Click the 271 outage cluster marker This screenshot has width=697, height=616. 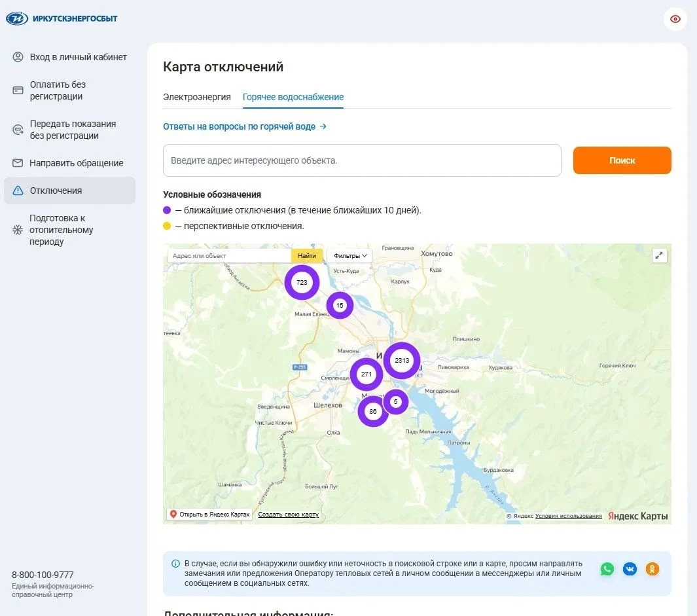click(366, 374)
